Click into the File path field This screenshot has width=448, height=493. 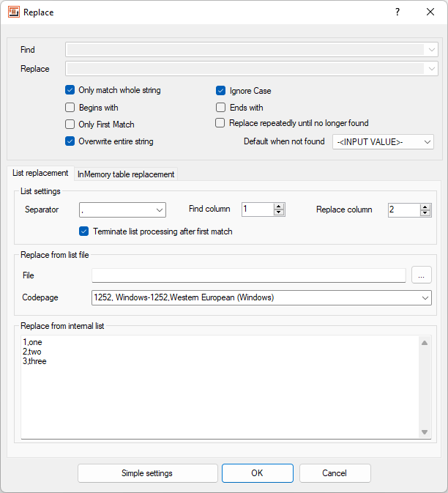pyautogui.click(x=248, y=275)
